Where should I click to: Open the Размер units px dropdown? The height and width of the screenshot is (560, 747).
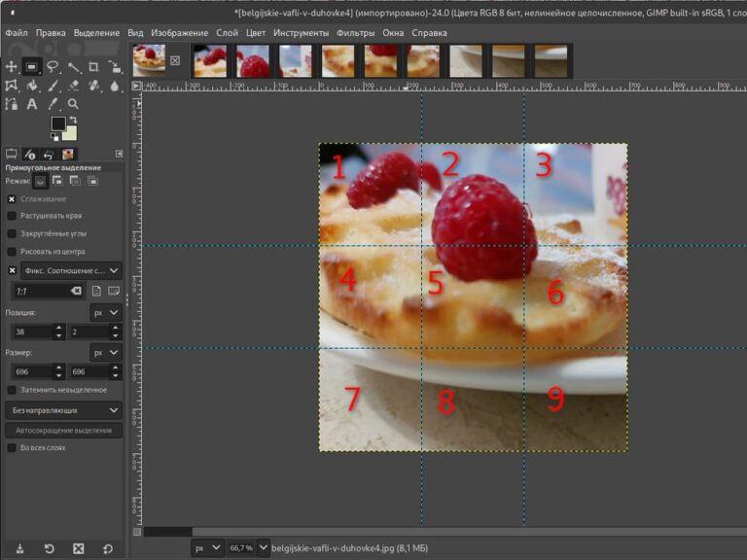pos(106,353)
